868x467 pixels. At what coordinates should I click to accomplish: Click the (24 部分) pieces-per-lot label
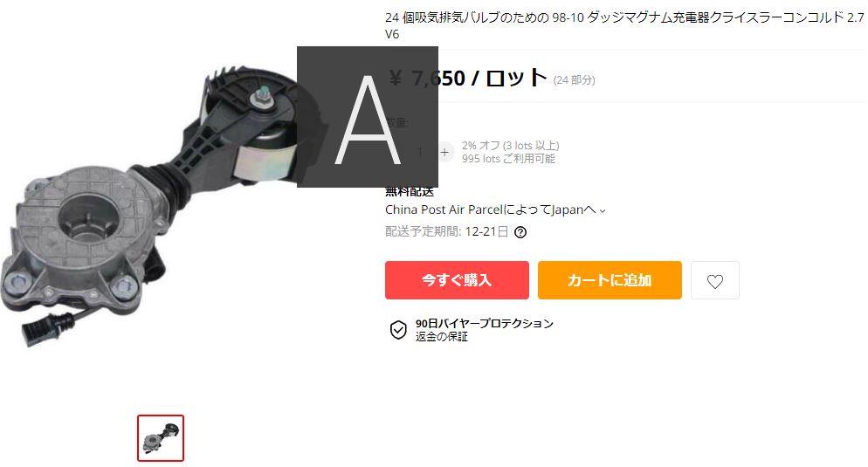[x=574, y=80]
